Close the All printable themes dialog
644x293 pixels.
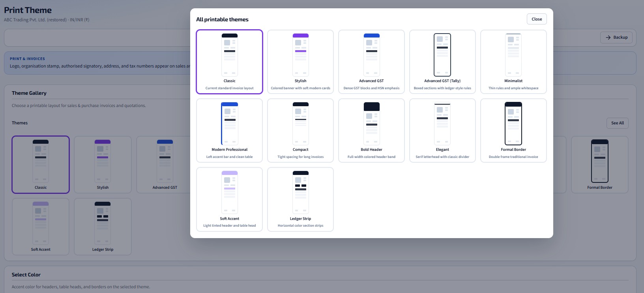click(x=537, y=19)
